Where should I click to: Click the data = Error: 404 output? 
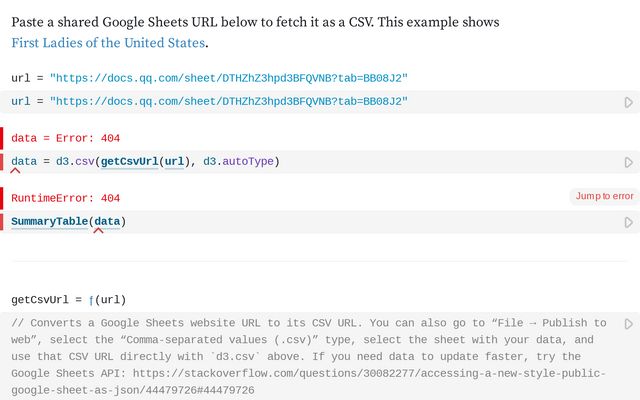[x=66, y=138]
